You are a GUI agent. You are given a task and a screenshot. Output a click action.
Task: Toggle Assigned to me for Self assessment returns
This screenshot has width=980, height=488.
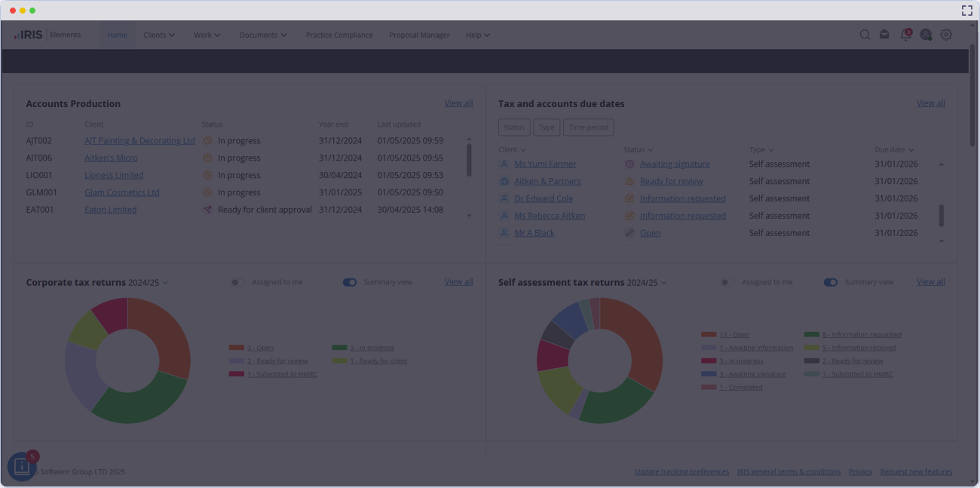pyautogui.click(x=727, y=282)
